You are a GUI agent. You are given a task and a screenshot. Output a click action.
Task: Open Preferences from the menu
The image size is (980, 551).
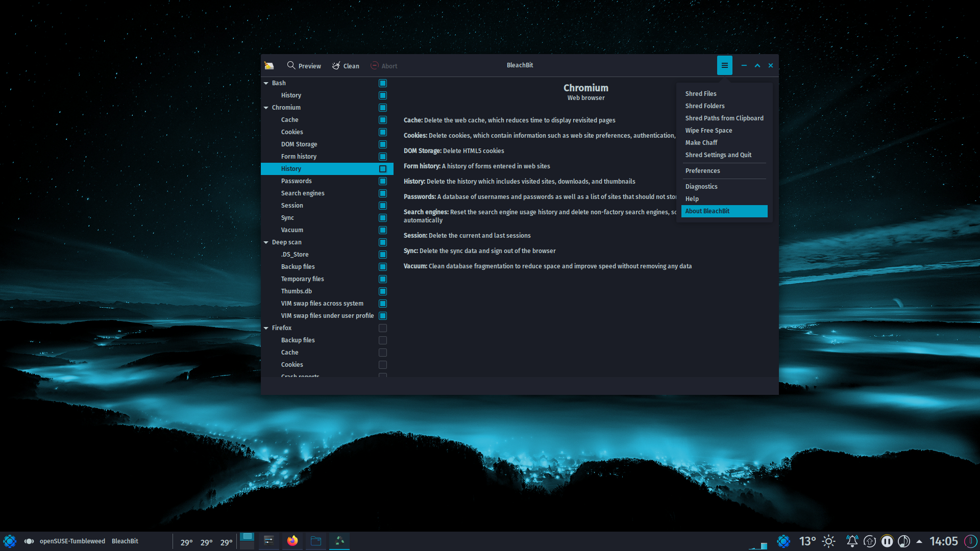pos(724,171)
